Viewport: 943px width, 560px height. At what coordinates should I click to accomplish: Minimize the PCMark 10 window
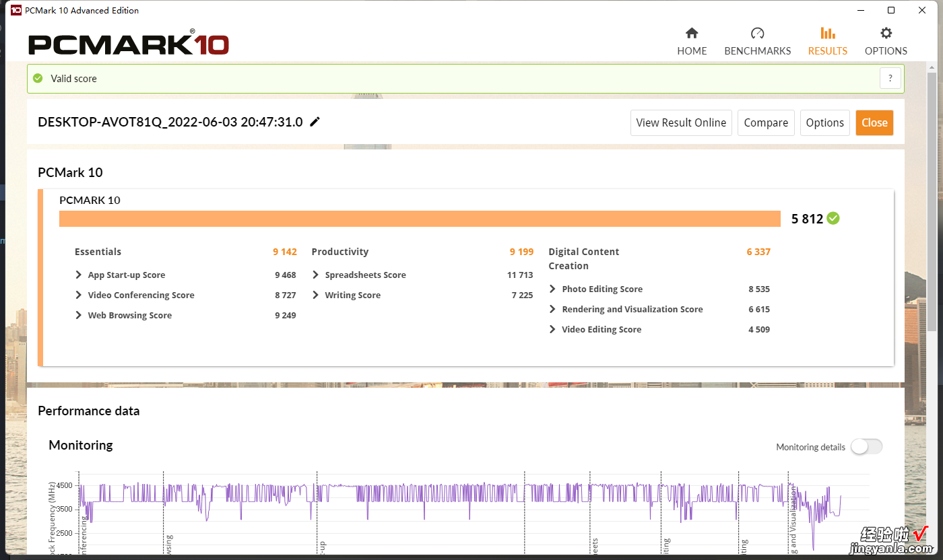pos(860,10)
